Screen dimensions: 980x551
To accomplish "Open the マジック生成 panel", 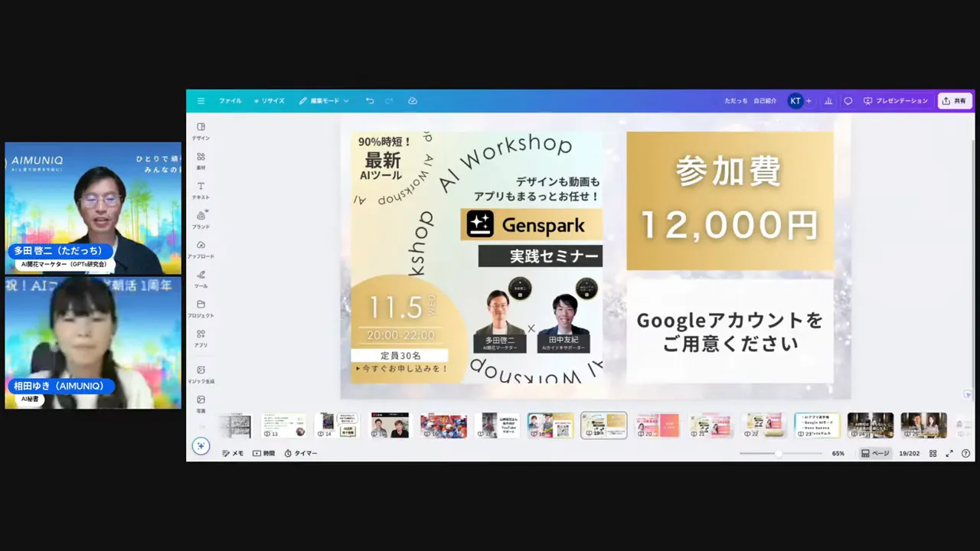I will click(x=201, y=374).
